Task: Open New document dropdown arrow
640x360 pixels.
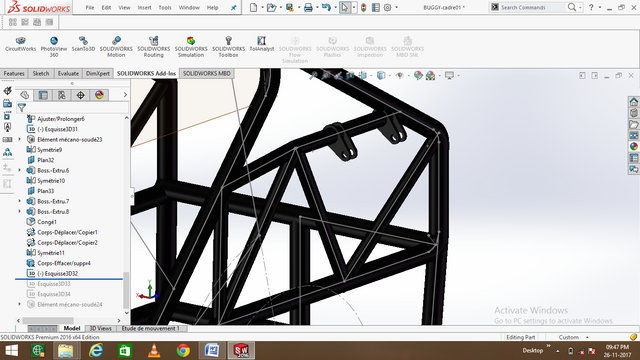Action: point(262,7)
